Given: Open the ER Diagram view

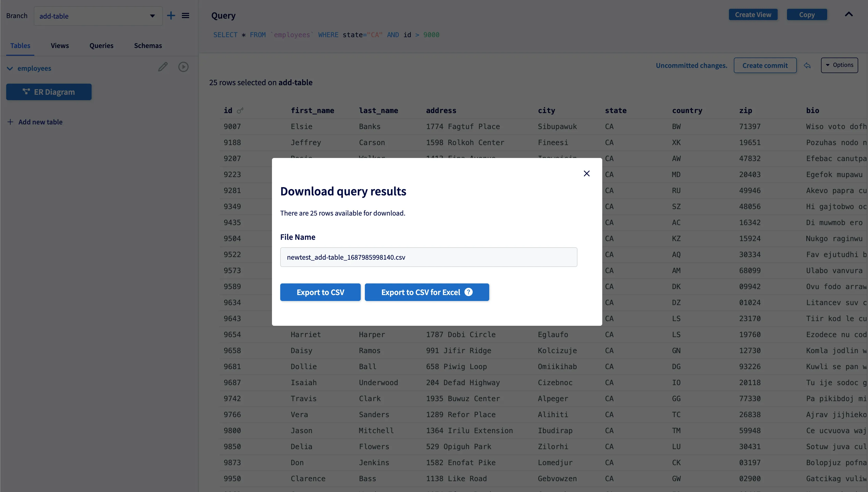Looking at the screenshot, I should pyautogui.click(x=49, y=92).
